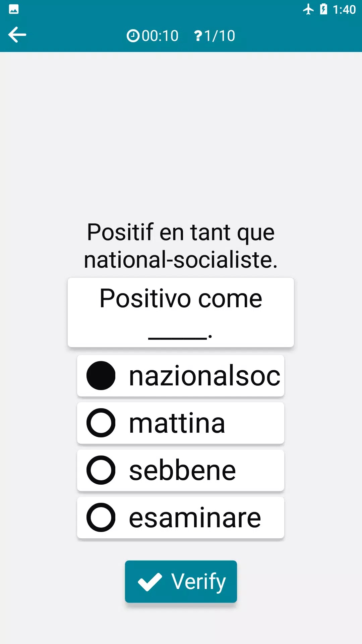The image size is (362, 644).
Task: Click the blank underline in Italian sentence
Action: coord(178,337)
